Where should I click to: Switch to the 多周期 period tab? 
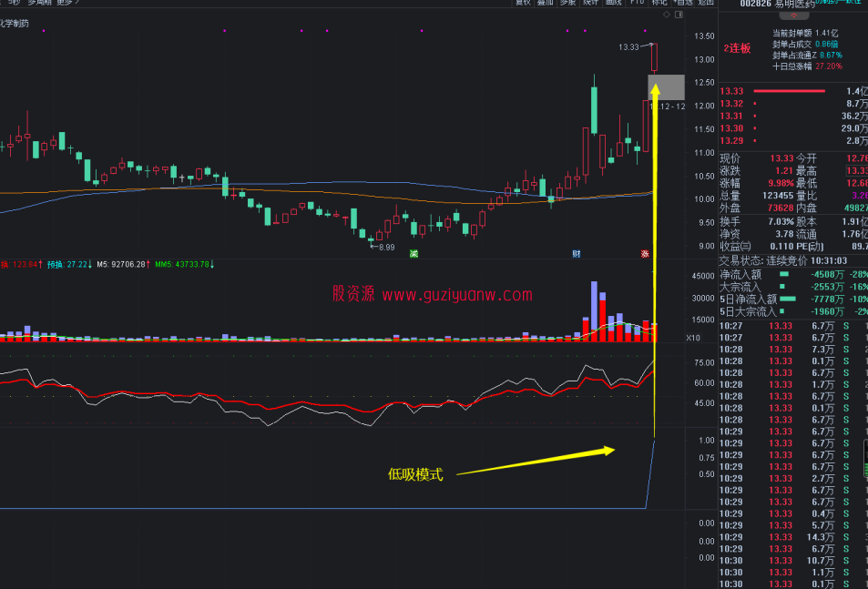tap(39, 3)
